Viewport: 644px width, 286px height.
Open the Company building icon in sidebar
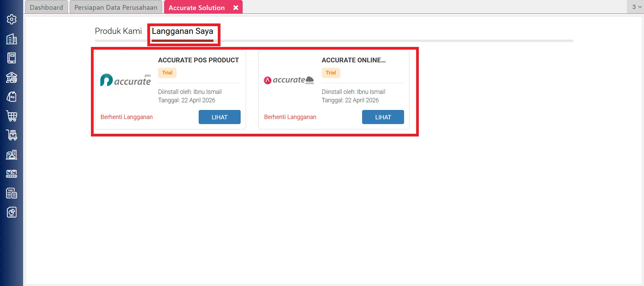(x=12, y=39)
